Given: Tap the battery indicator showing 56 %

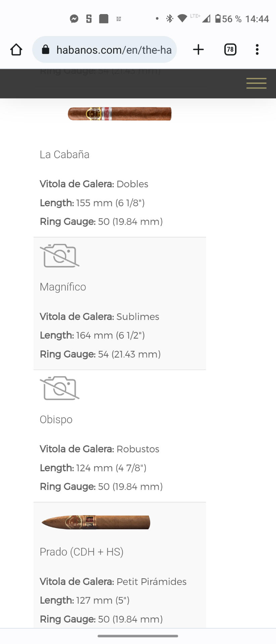Looking at the screenshot, I should pyautogui.click(x=228, y=19).
